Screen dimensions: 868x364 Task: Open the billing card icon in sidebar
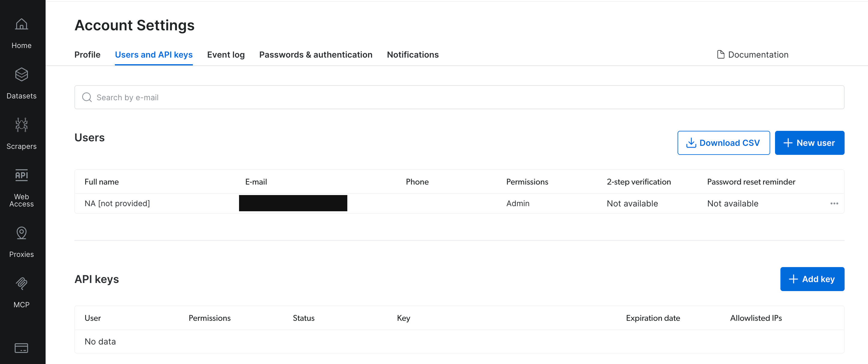(x=21, y=348)
